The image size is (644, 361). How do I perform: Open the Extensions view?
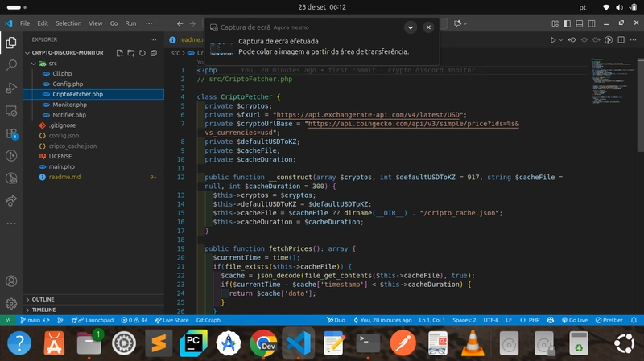[11, 133]
